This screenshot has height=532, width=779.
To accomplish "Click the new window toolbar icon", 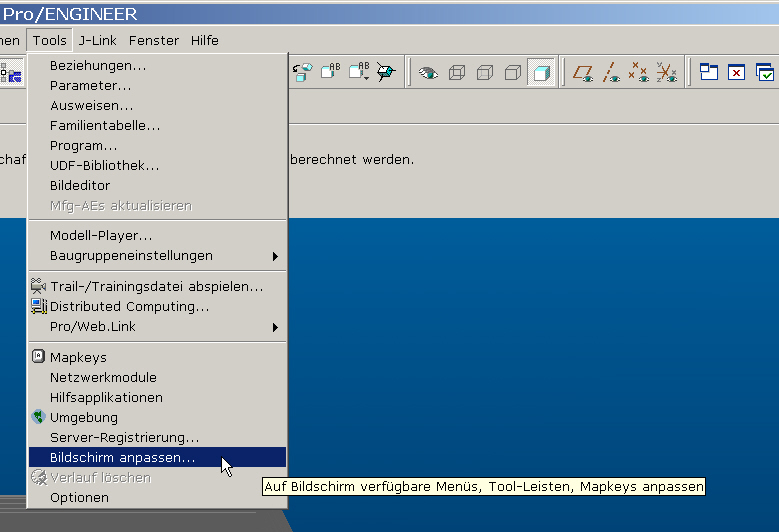I will [x=709, y=73].
